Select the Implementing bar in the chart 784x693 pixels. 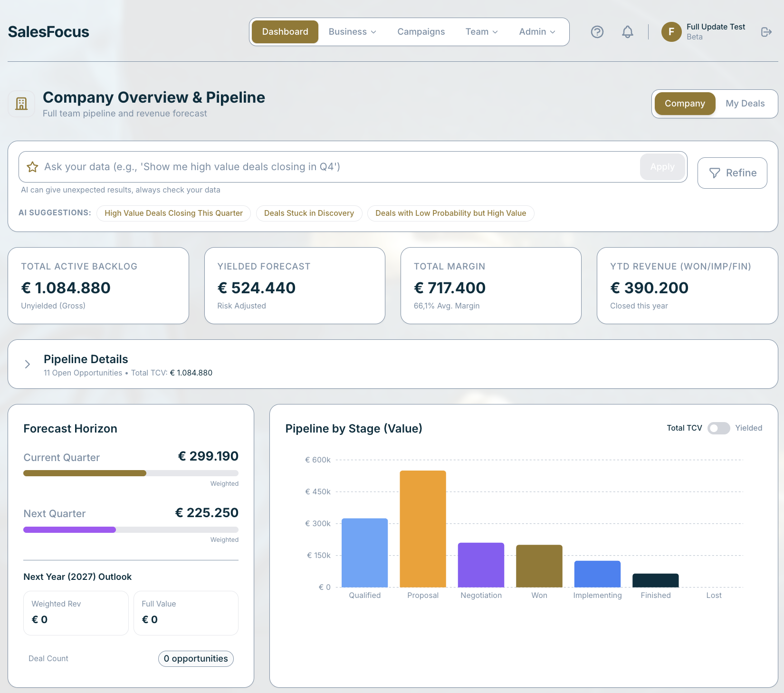(597, 574)
